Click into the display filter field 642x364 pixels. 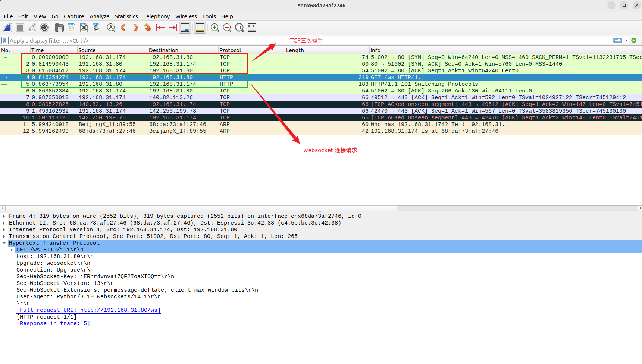pos(310,40)
